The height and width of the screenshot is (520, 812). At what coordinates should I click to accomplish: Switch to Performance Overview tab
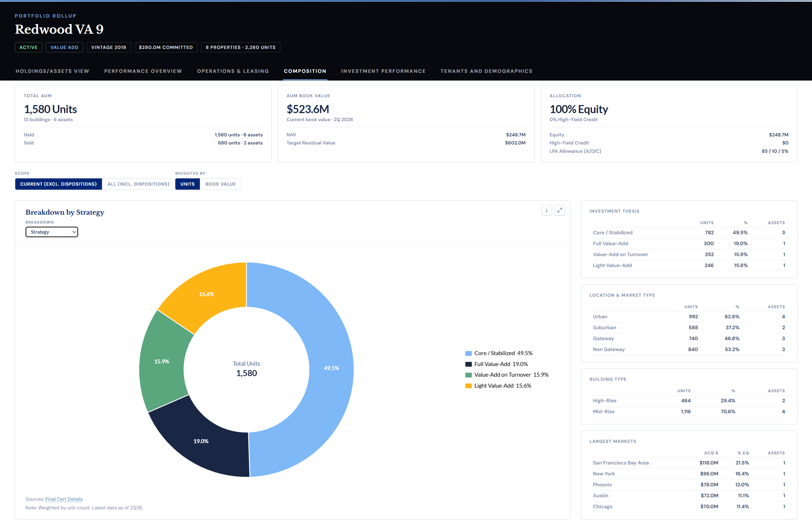click(x=143, y=71)
